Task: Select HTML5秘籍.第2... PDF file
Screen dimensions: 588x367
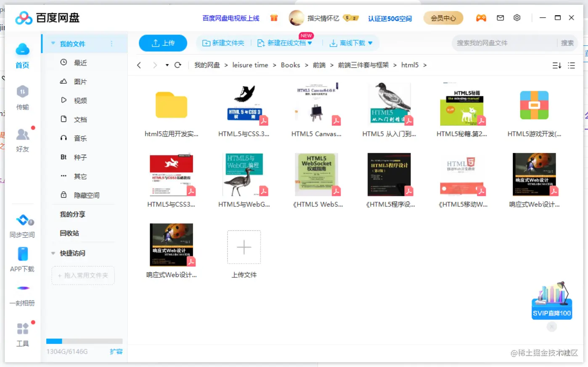Action: [x=462, y=110]
